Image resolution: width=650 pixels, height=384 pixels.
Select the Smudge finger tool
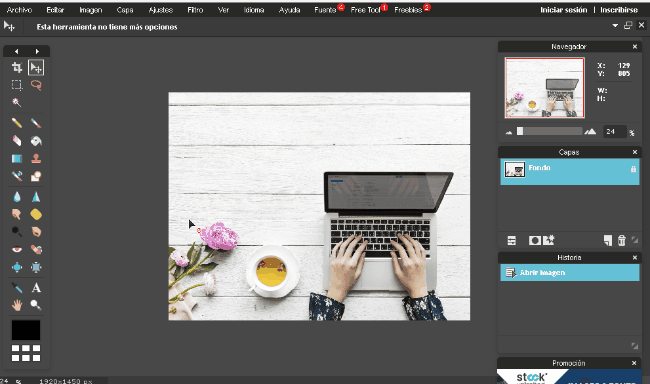pos(17,214)
